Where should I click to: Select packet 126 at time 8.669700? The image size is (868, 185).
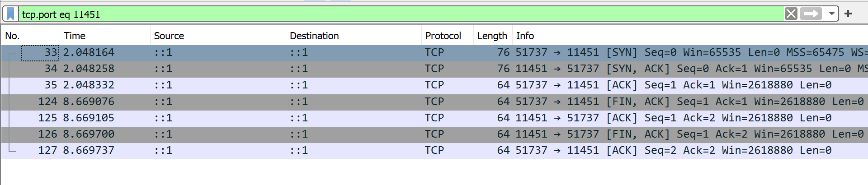pos(316,134)
